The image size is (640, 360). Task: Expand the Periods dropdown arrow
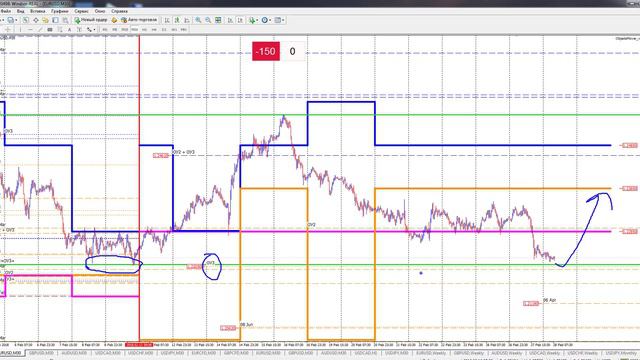270,20
